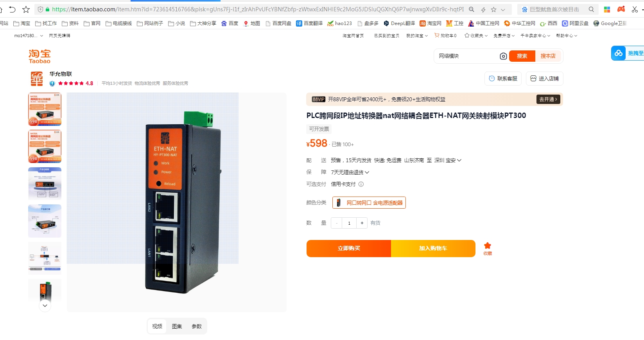Click the favorite star icon labeled 收藏
Screen dimensions: 644x340
coord(488,249)
